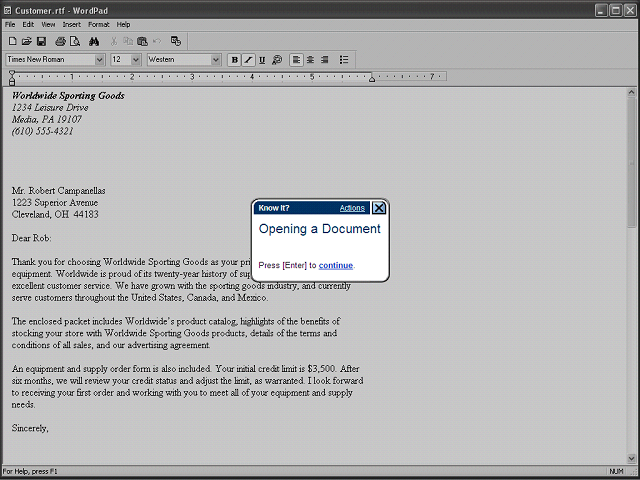Screen dimensions: 640x480
Task: Click the '(610) 555-4321' phone line
Action: (x=42, y=131)
